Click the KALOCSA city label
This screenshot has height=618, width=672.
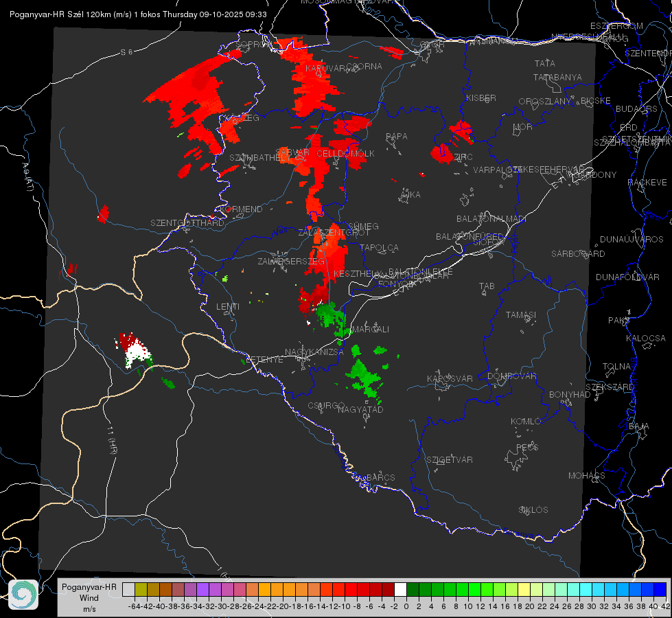tap(645, 339)
